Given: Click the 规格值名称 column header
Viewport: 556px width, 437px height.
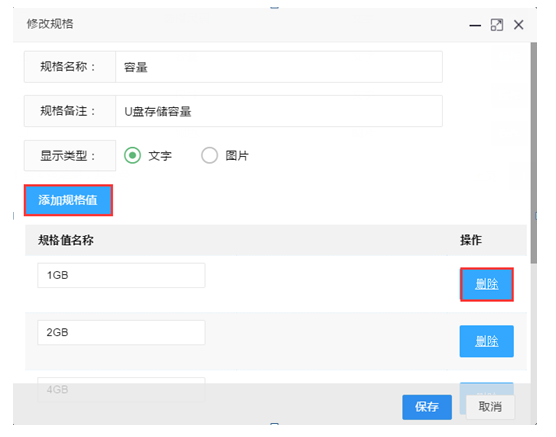Looking at the screenshot, I should click(x=66, y=240).
